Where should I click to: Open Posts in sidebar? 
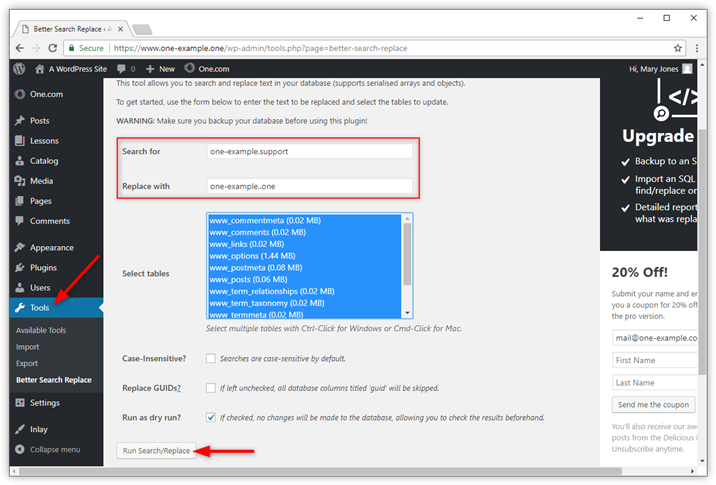pos(56,121)
